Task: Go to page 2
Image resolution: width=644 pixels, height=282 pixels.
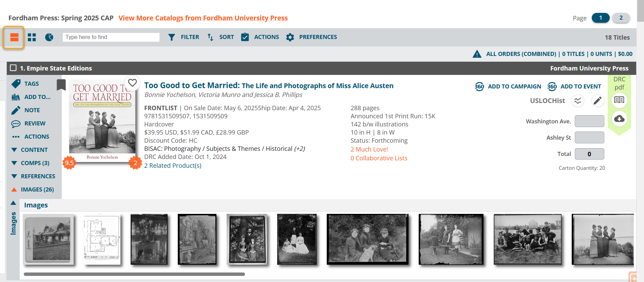Action: click(621, 18)
